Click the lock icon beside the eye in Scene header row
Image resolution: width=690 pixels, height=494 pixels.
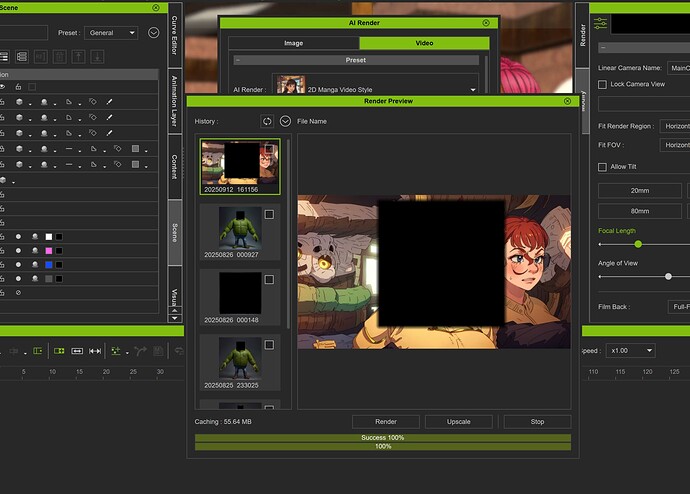tap(18, 87)
